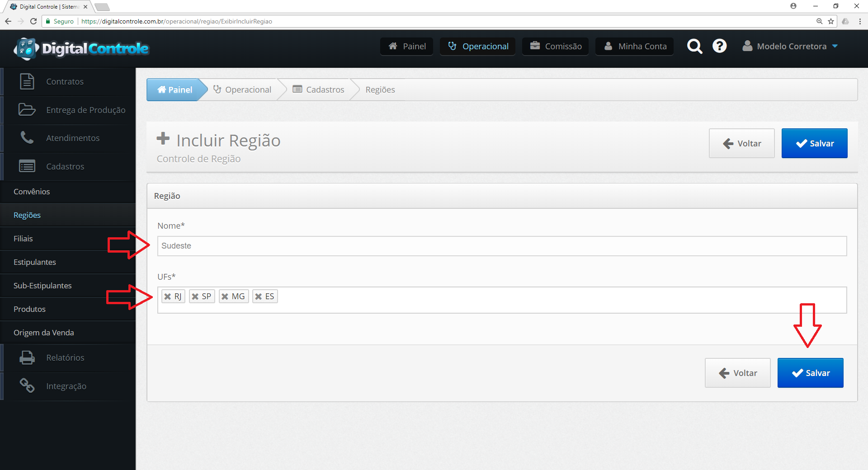Open Filiais in the sidebar submenu
This screenshot has width=868, height=470.
(68, 239)
